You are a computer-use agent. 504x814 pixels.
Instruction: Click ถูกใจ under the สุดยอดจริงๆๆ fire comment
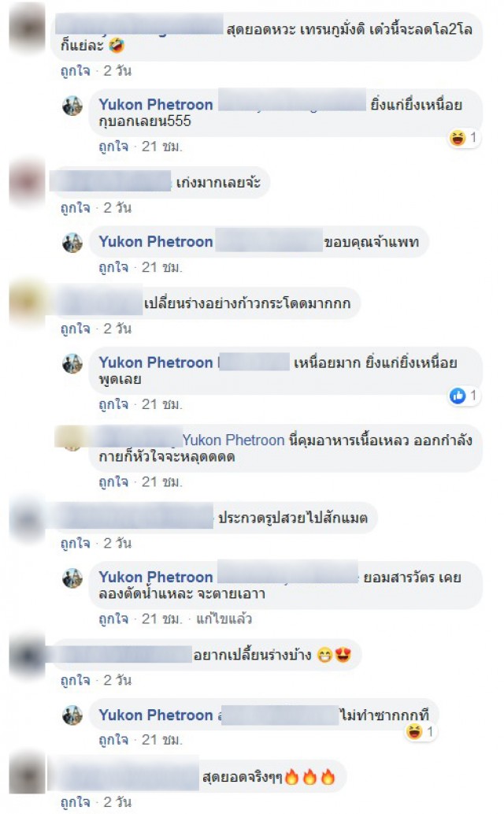76,801
